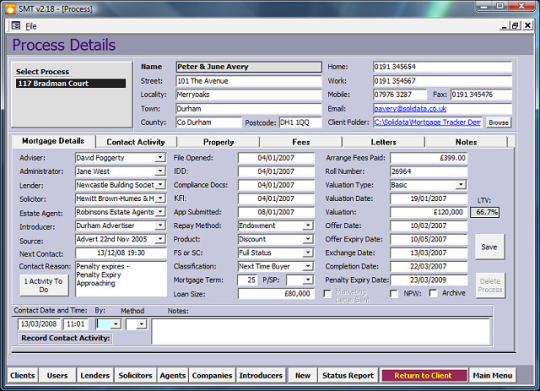540x391 pixels.
Task: Click the Name field Peter & June Avery
Action: coord(249,67)
